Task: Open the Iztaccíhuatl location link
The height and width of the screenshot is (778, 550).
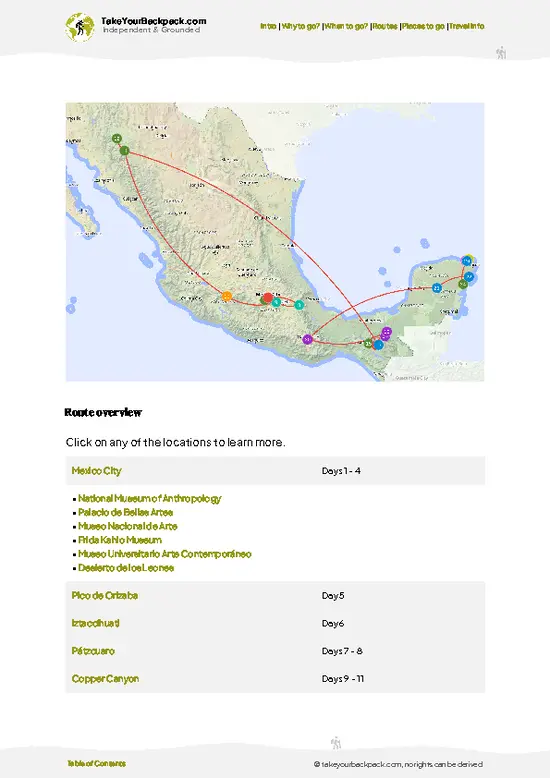Action: (x=95, y=623)
